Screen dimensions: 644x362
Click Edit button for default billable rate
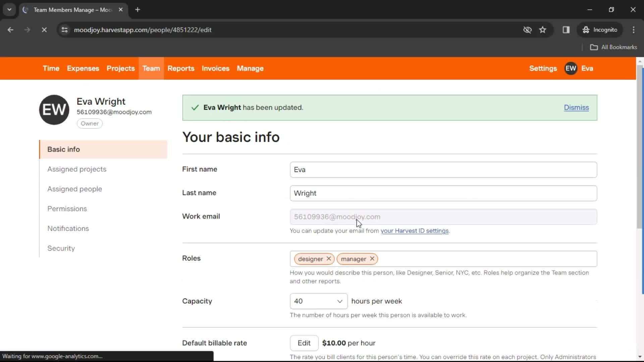(304, 343)
